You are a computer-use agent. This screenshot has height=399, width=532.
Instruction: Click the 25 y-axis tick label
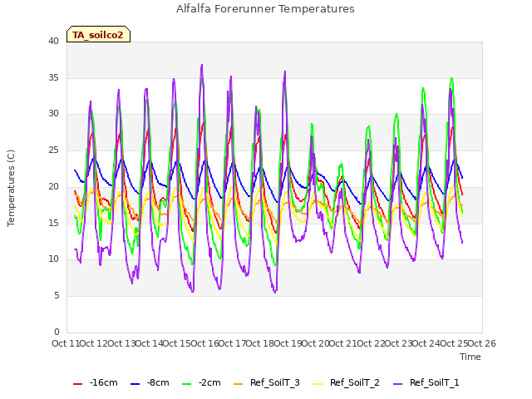53,150
